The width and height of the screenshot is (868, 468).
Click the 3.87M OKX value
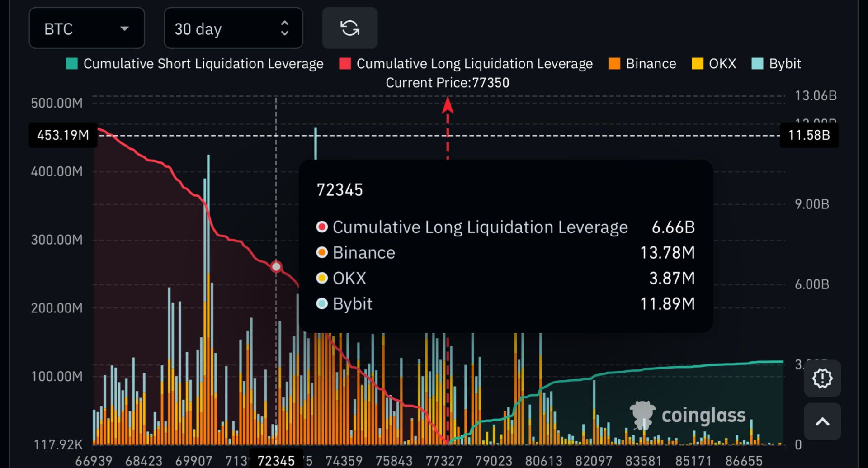672,278
